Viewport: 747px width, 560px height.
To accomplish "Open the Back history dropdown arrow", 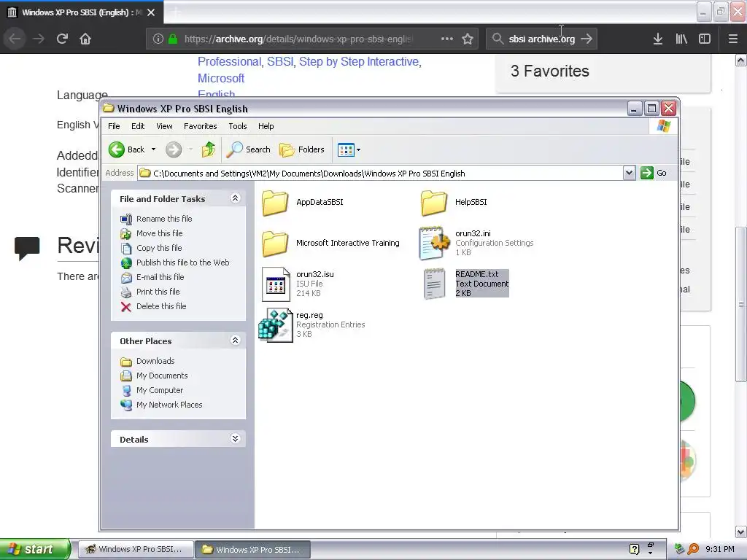I will click(153, 149).
